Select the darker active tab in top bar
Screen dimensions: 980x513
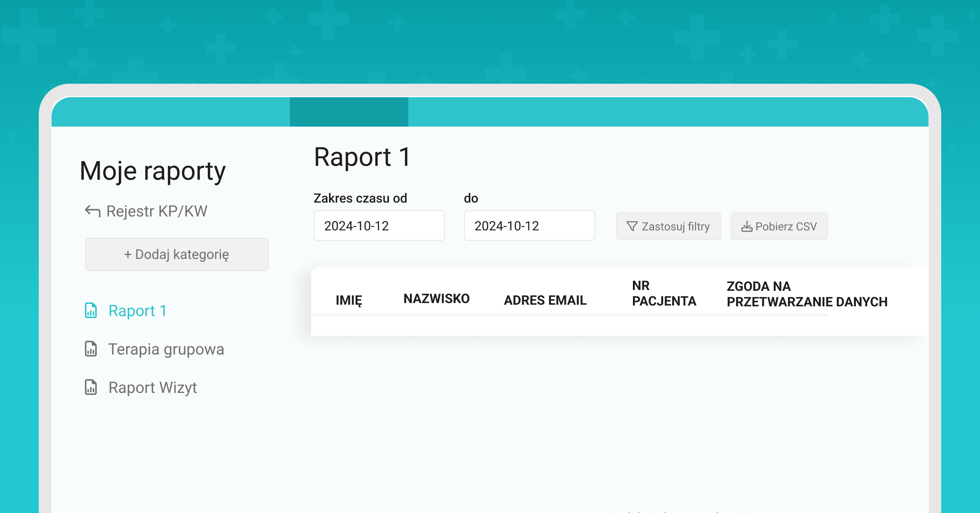click(349, 112)
